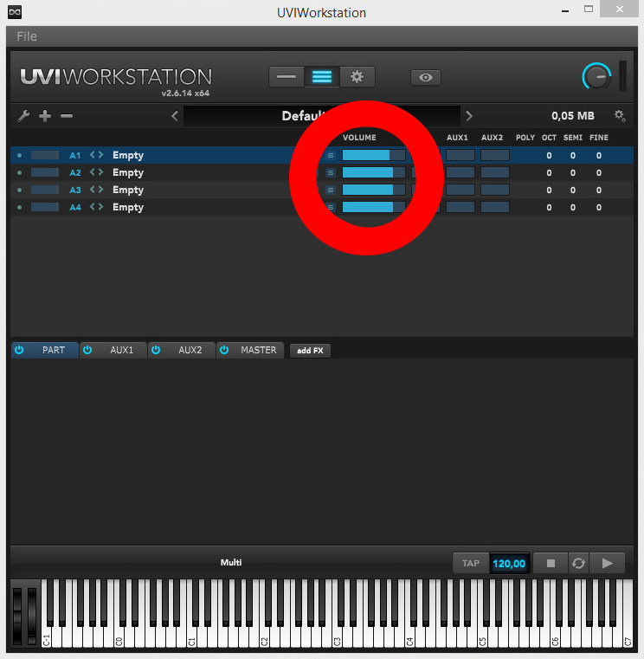Image resolution: width=644 pixels, height=659 pixels.
Task: Click A1 OCT value 0
Action: click(x=549, y=156)
